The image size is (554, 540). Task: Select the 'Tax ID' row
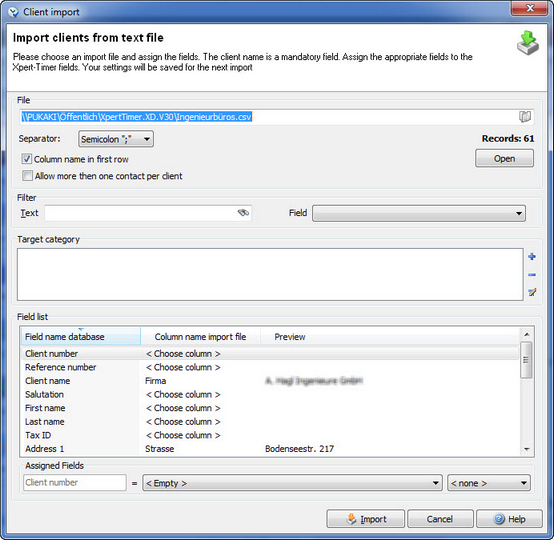[270, 435]
